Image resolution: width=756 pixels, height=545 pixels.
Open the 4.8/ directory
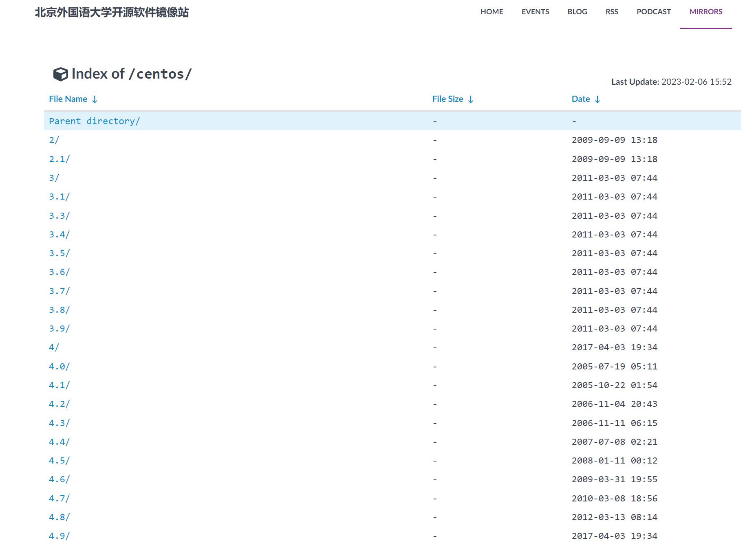[x=60, y=517]
